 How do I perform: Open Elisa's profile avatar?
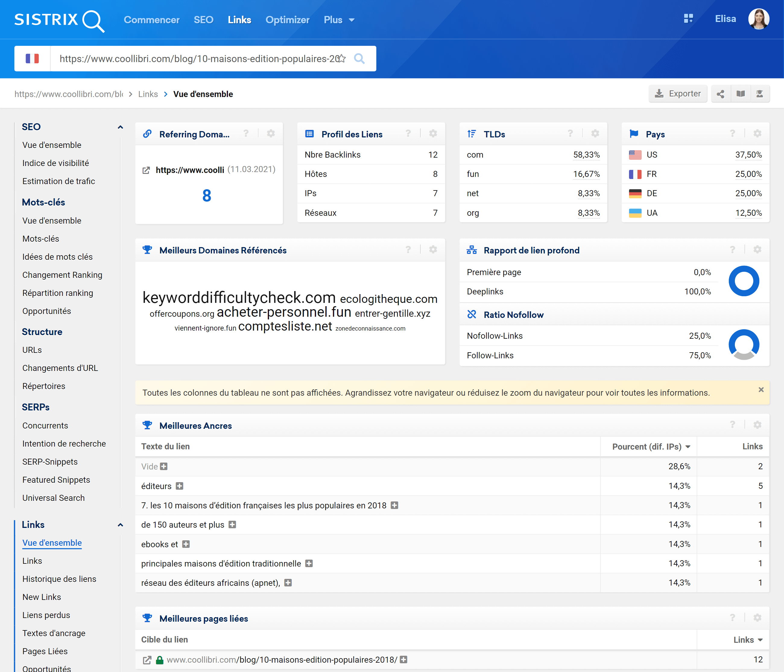pos(758,19)
